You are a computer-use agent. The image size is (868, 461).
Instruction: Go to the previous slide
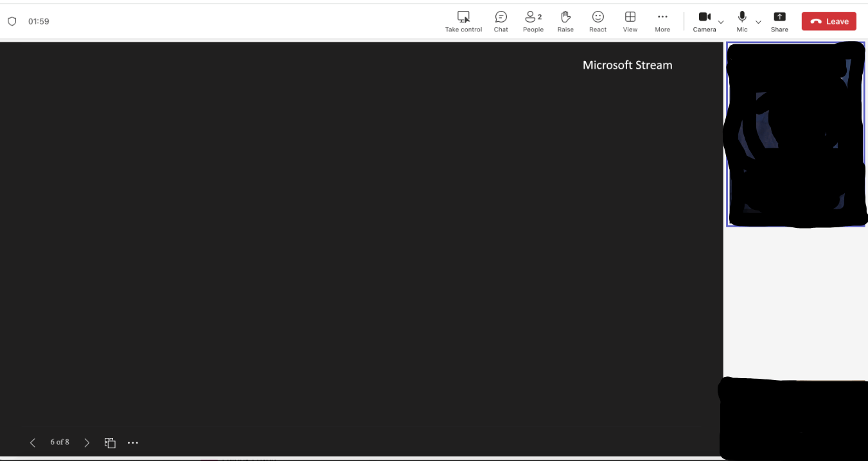pos(33,442)
